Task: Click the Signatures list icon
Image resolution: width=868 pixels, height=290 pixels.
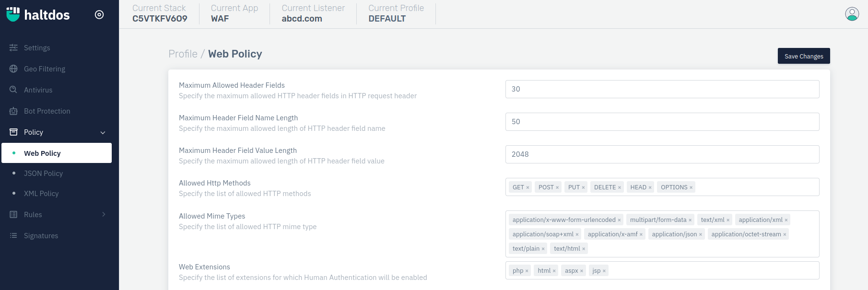Action: click(x=13, y=235)
